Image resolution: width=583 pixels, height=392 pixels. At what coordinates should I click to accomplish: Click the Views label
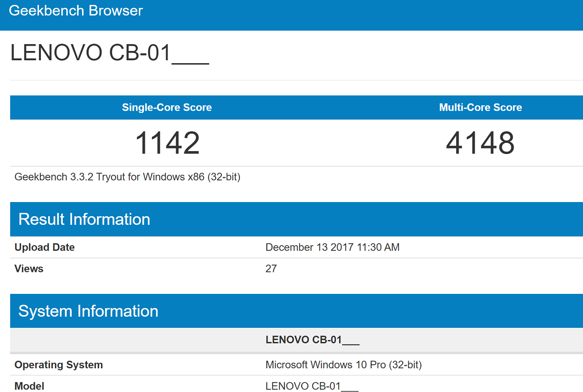(29, 269)
